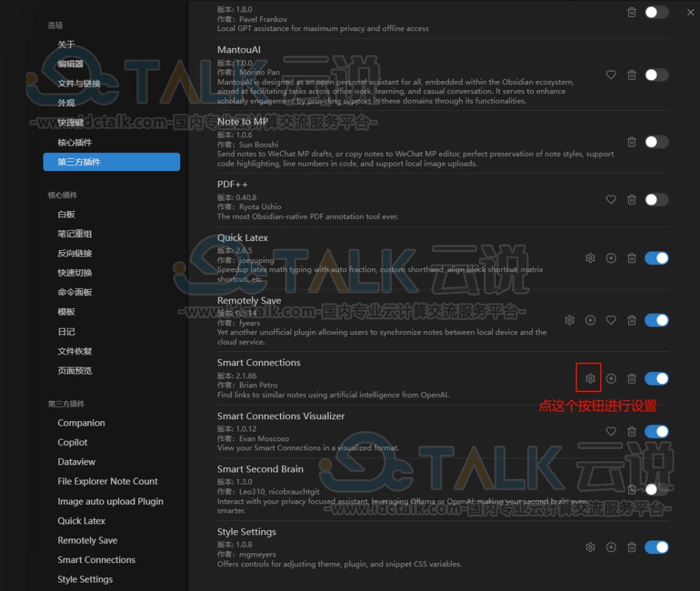Disable the Remotely Save toggle

656,320
